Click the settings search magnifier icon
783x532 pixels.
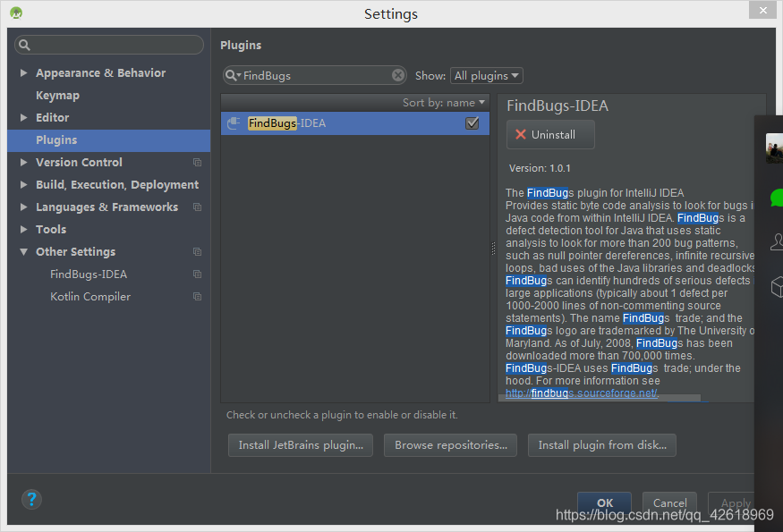pos(24,45)
